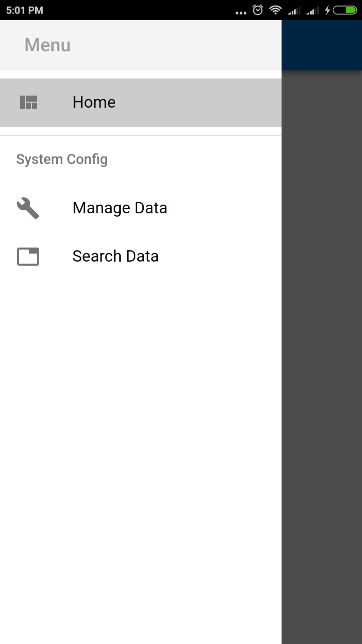This screenshot has height=644, width=362.
Task: Tap the folder icon next to Search Data
Action: point(28,256)
